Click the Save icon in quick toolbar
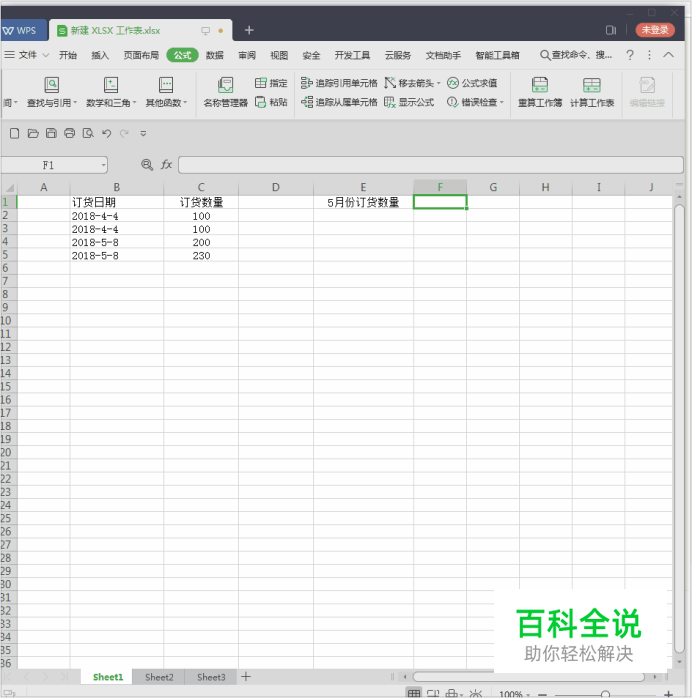This screenshot has height=698, width=692. [x=51, y=133]
